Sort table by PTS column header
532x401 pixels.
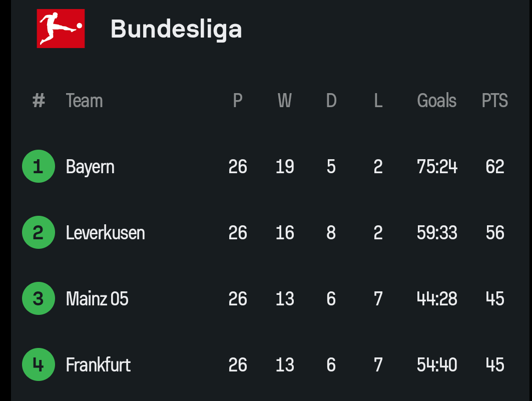[494, 101]
